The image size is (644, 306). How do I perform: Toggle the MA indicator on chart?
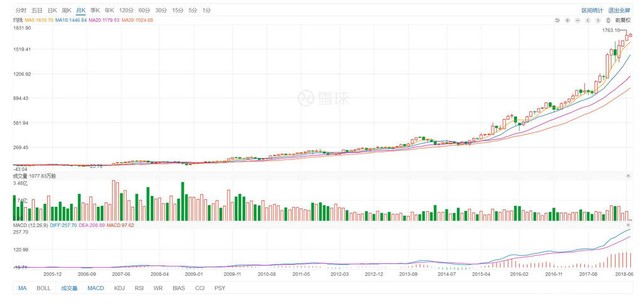coord(23,288)
